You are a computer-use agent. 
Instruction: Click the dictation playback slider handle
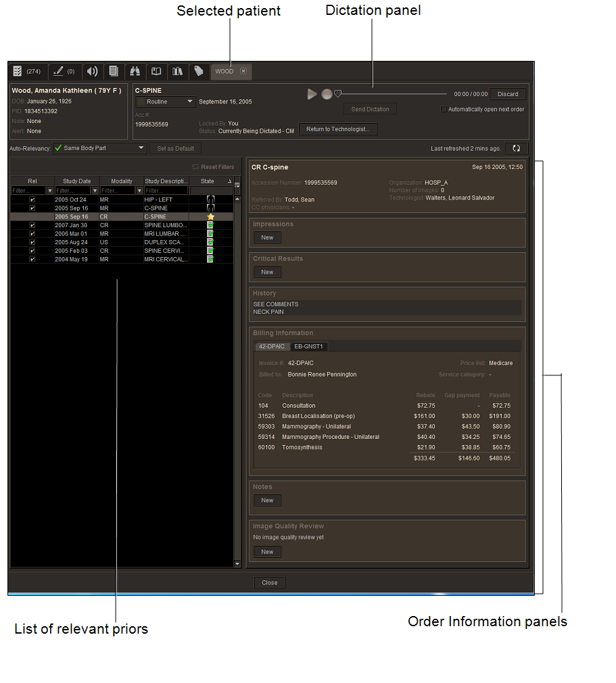tap(337, 94)
